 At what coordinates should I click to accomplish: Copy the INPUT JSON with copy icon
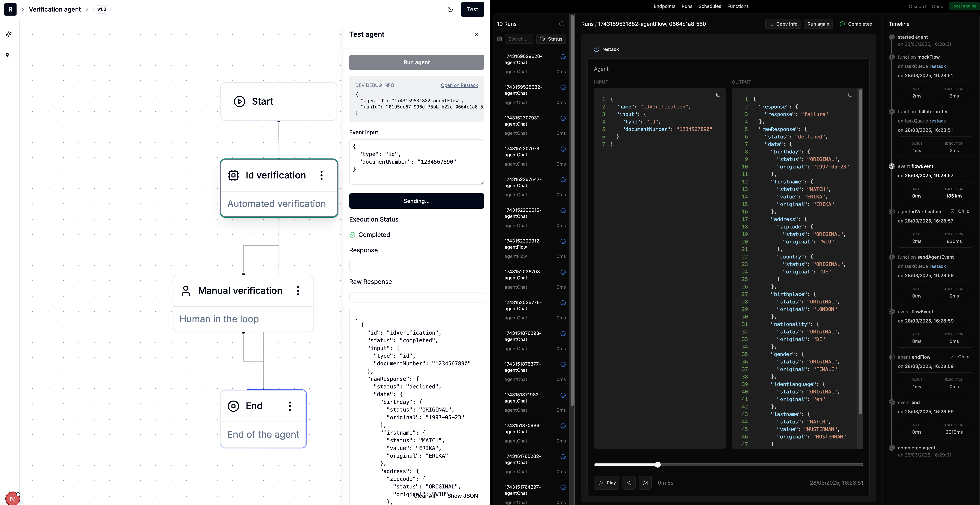click(x=718, y=95)
